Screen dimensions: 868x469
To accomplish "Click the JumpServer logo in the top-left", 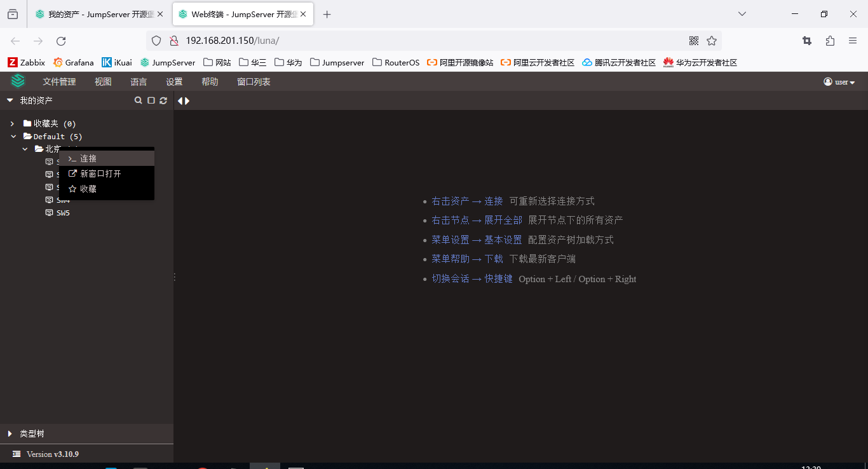I will 17,81.
